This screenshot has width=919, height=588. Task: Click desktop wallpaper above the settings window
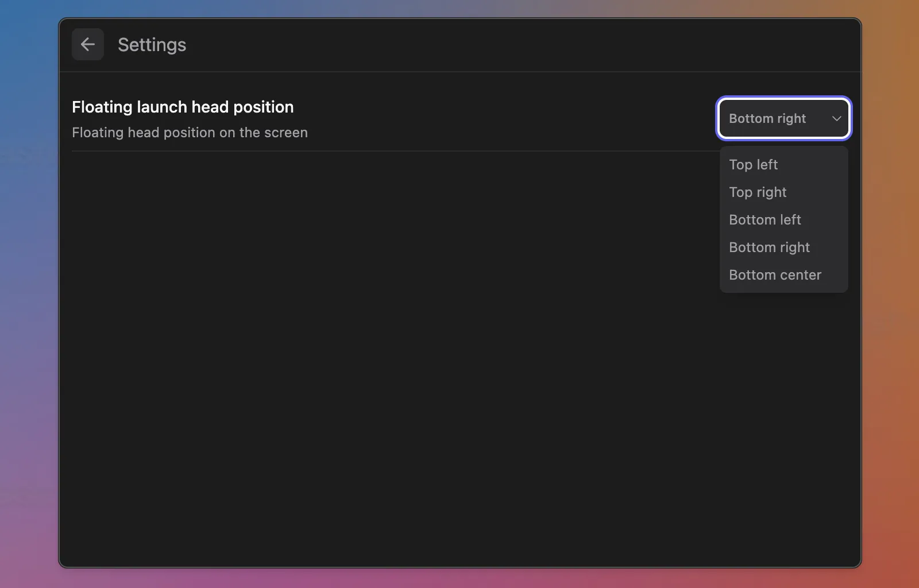pyautogui.click(x=459, y=8)
